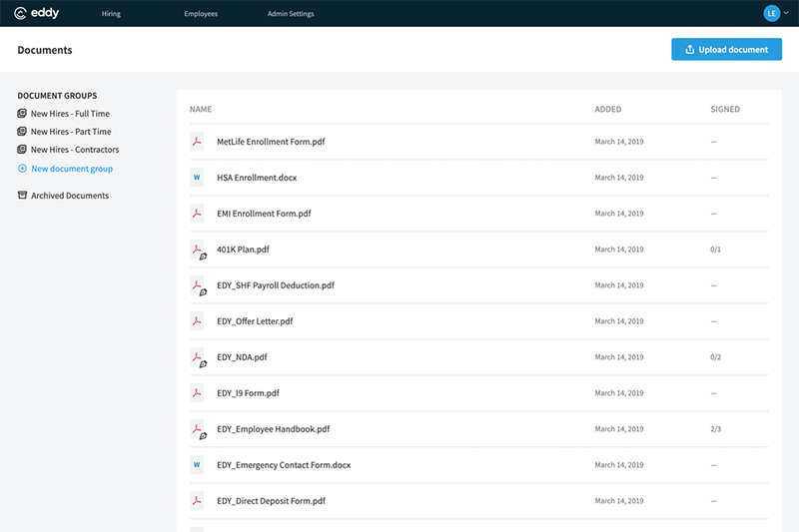This screenshot has width=799, height=532.
Task: Click the Archived Documents box icon
Action: pos(22,196)
